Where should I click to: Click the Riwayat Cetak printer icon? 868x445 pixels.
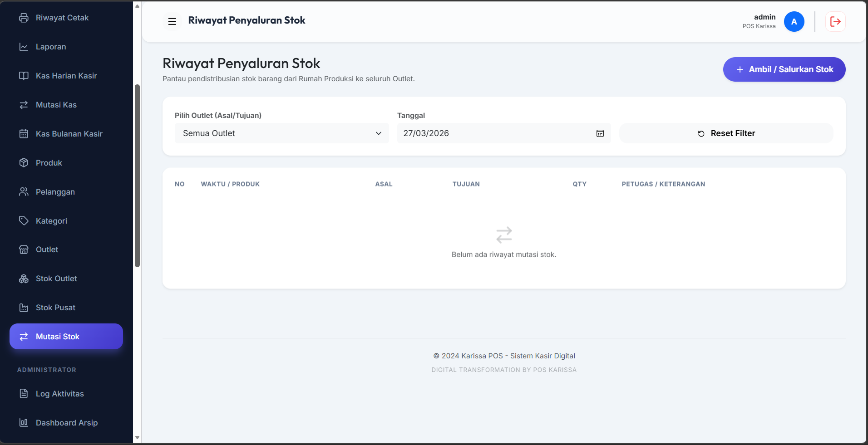(24, 18)
